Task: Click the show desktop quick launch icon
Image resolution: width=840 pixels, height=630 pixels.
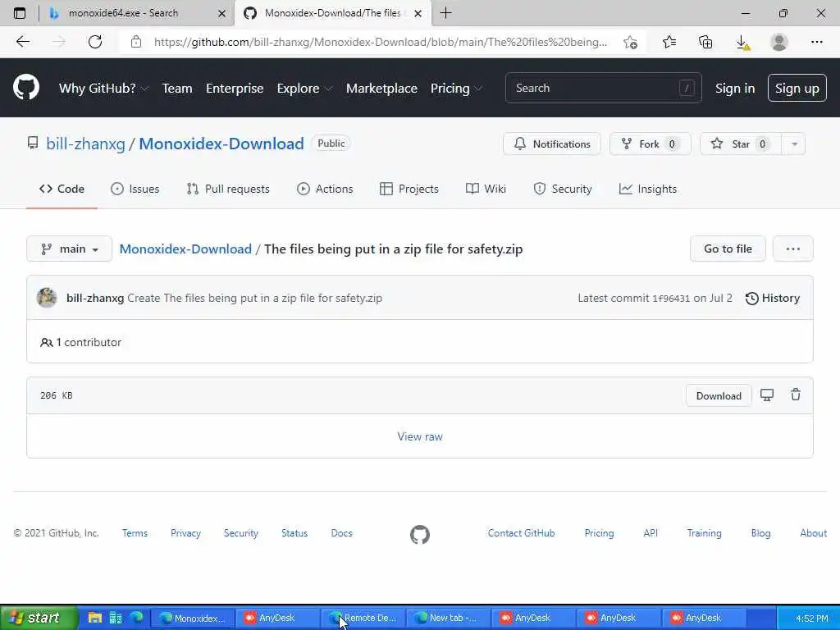Action: point(116,618)
